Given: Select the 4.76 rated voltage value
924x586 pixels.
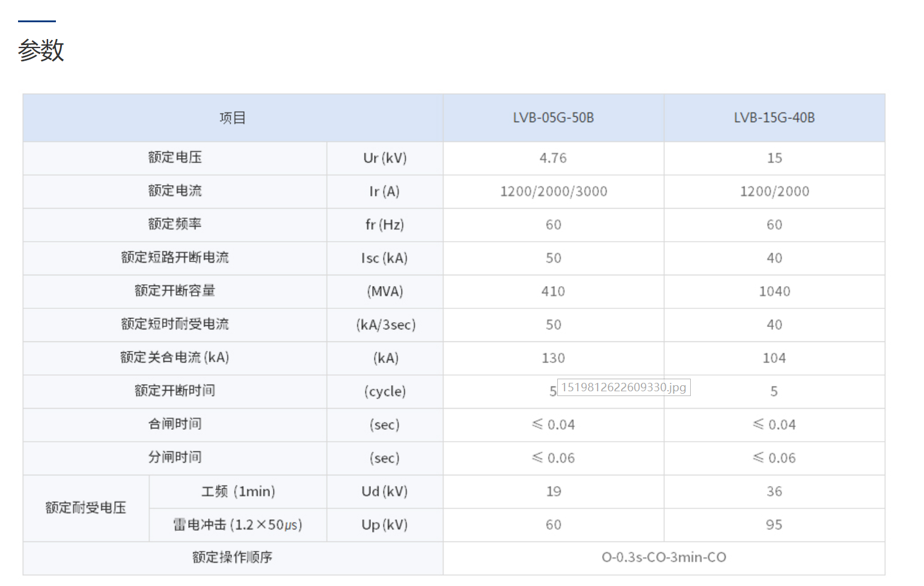Looking at the screenshot, I should (x=553, y=158).
